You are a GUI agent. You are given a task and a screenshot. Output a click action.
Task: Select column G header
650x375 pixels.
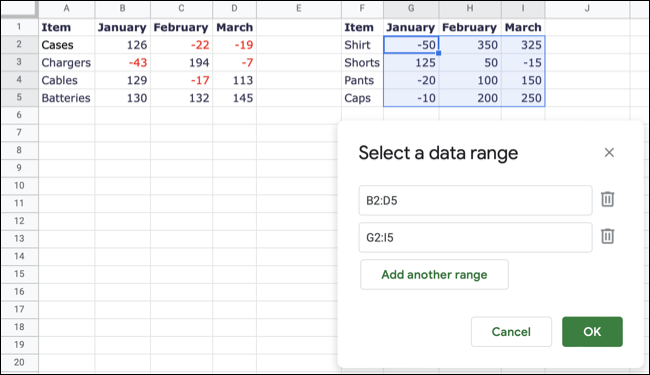411,9
